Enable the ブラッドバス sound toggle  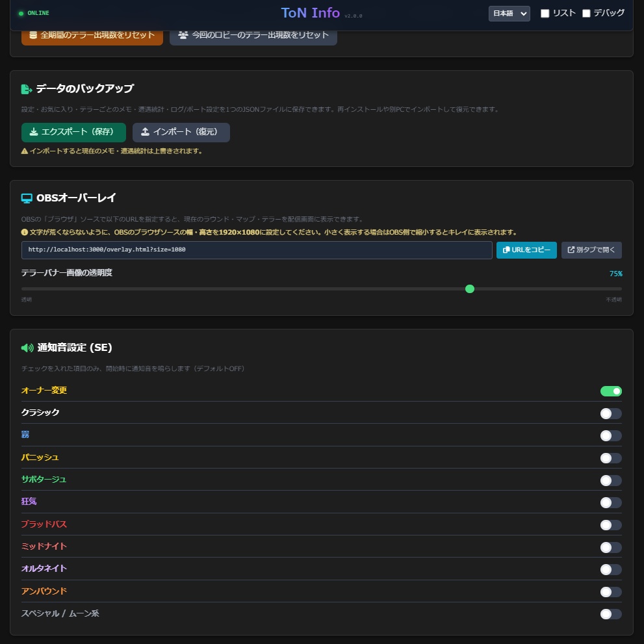pyautogui.click(x=611, y=525)
